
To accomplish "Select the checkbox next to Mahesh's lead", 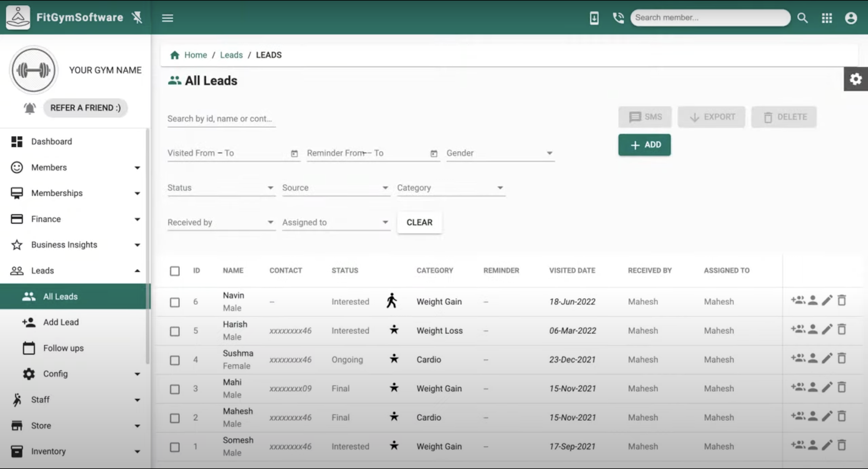I will [175, 417].
